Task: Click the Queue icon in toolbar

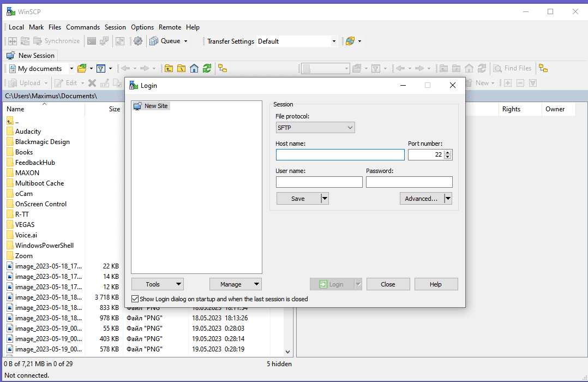Action: (x=154, y=41)
